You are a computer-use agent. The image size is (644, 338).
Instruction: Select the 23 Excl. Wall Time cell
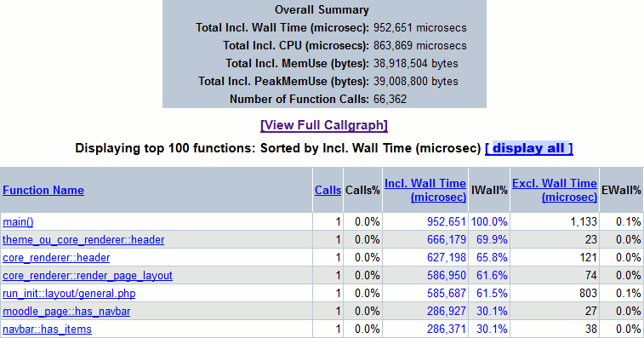(x=591, y=240)
